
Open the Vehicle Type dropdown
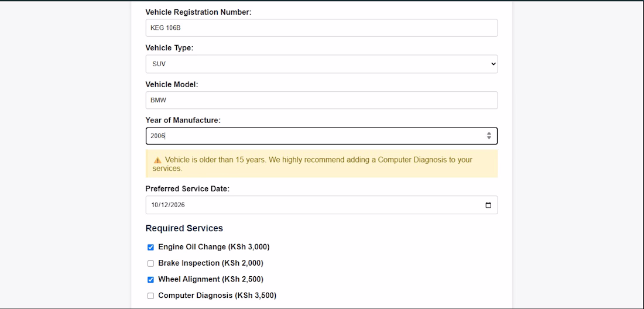321,64
